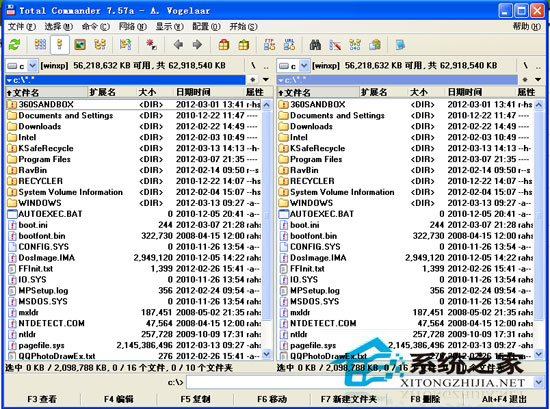Select MPSetup.log in right panel

pos(405,291)
